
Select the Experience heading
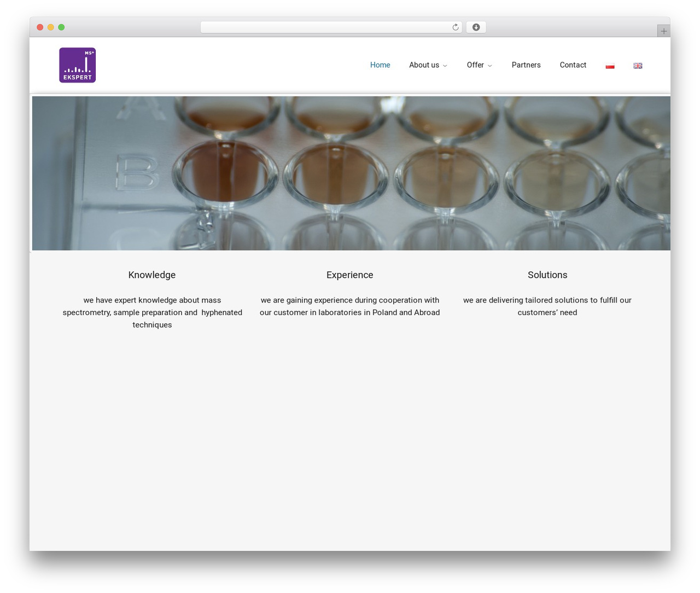tap(350, 275)
